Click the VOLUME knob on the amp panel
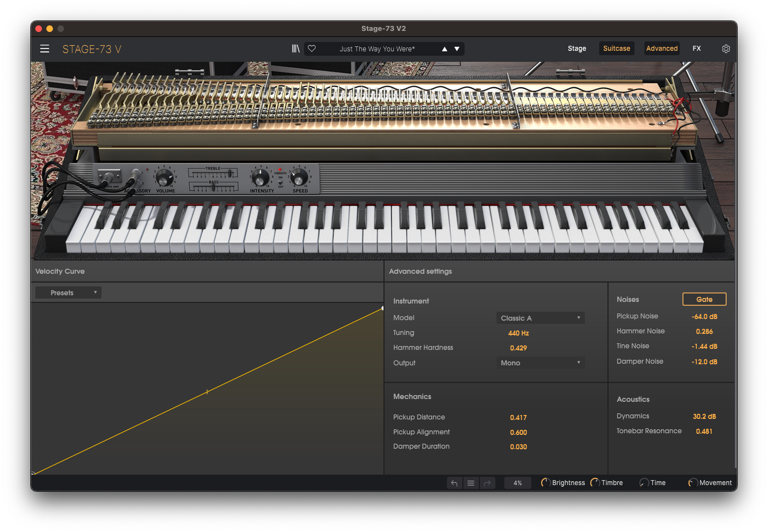 pyautogui.click(x=164, y=178)
